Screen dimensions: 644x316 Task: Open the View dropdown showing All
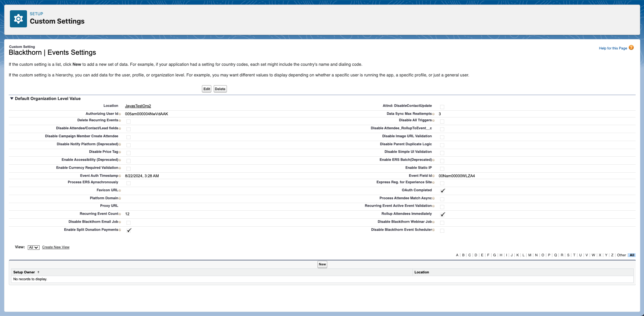pos(33,248)
